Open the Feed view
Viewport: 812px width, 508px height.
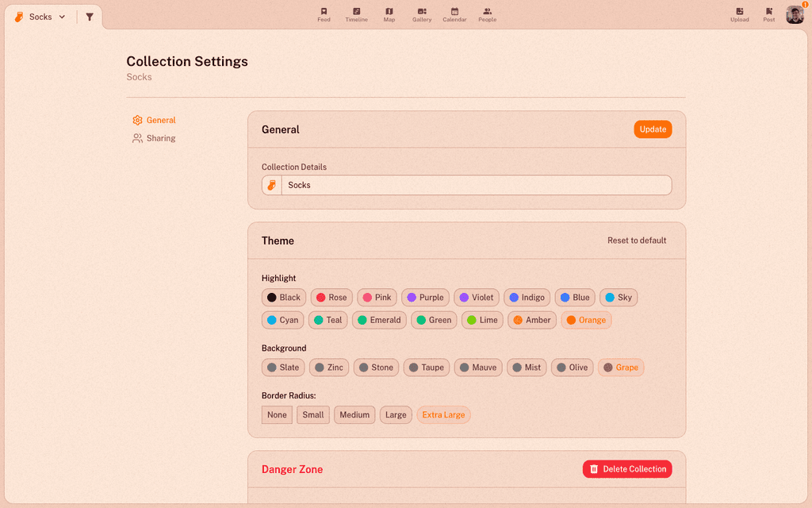(x=324, y=14)
